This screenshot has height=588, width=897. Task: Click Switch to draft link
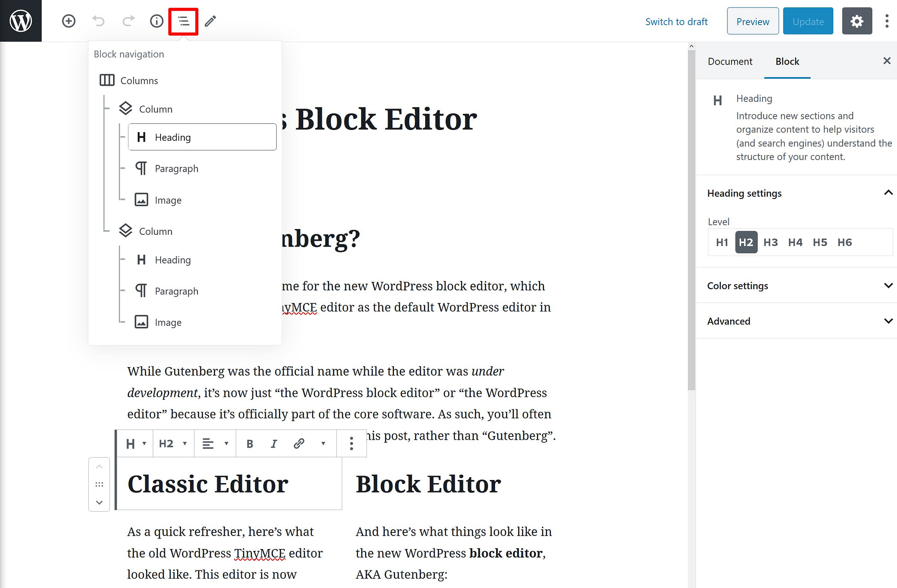[676, 22]
